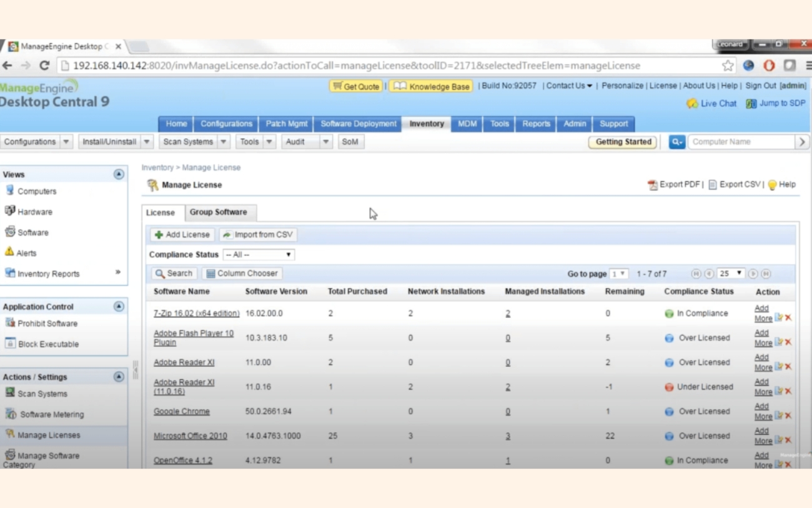Go to next page of licenses
The height and width of the screenshot is (508, 812).
[753, 274]
